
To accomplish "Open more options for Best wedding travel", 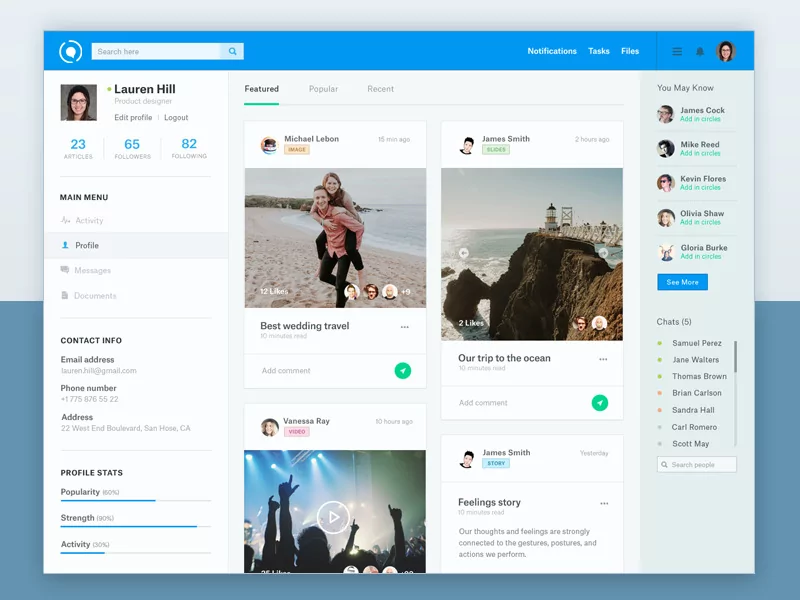I will point(405,327).
